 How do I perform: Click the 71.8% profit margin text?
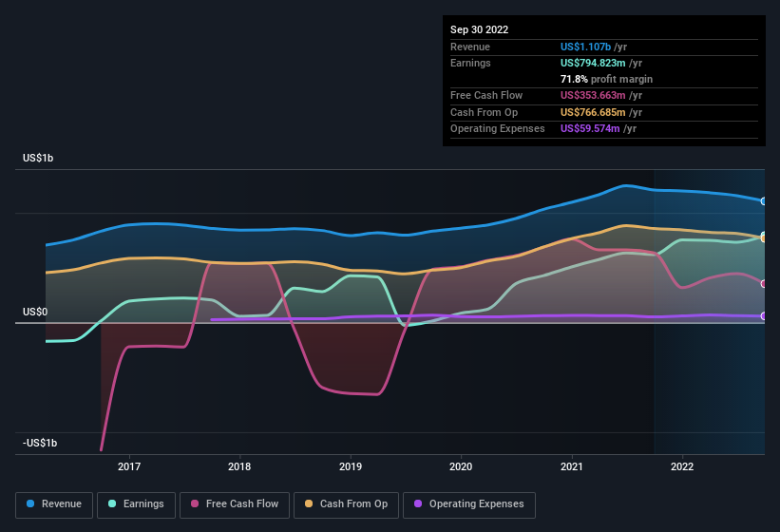[x=606, y=79]
